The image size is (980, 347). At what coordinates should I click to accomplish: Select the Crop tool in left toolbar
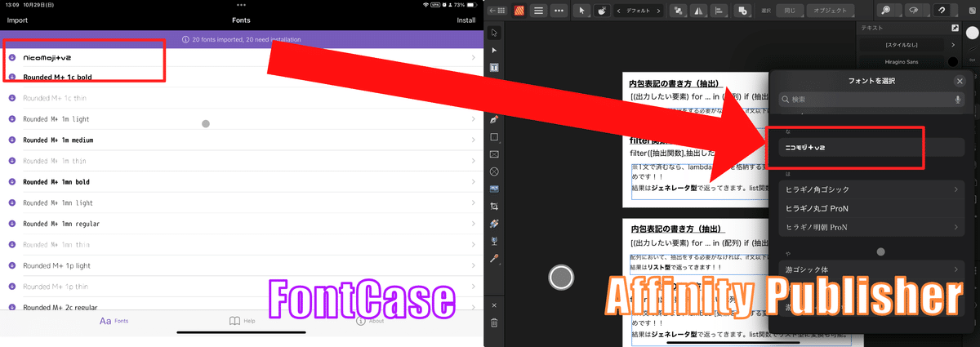pos(494,207)
